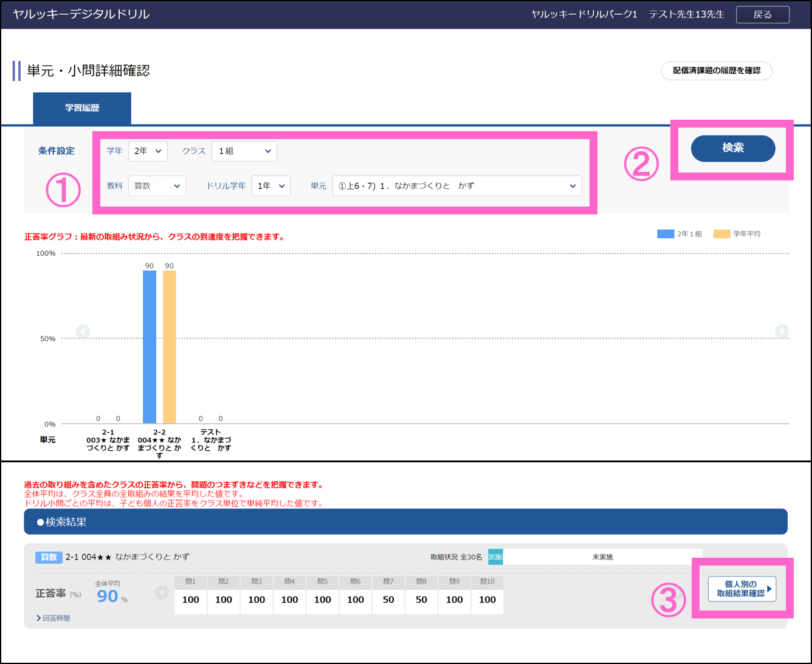Open the 教科 dropdown showing 算数
Image resolution: width=812 pixels, height=664 pixels.
click(x=157, y=186)
